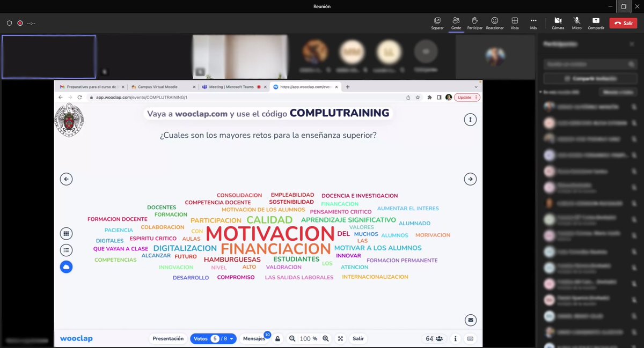This screenshot has height=348, width=644.
Task: Select the grid icon in Wooclap sidebar
Action: (x=66, y=233)
